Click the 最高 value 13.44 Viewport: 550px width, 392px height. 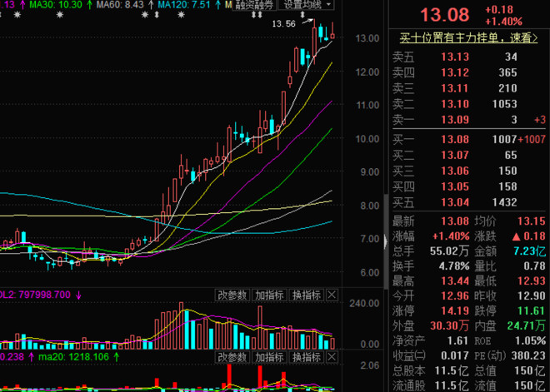pos(455,281)
